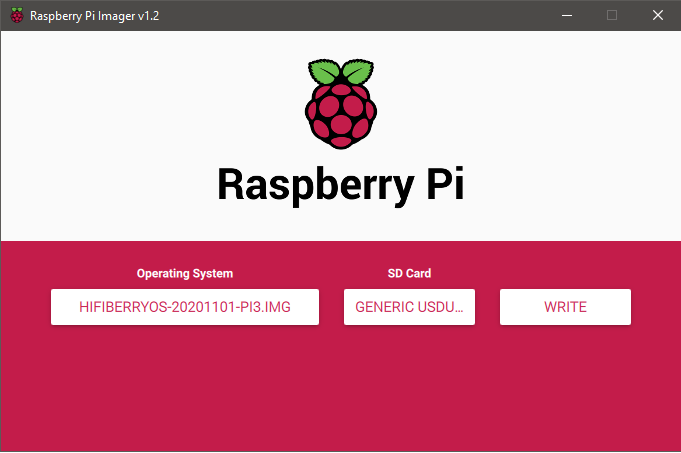681x453 pixels.
Task: Click the left green leaf of the logo
Action: [324, 72]
